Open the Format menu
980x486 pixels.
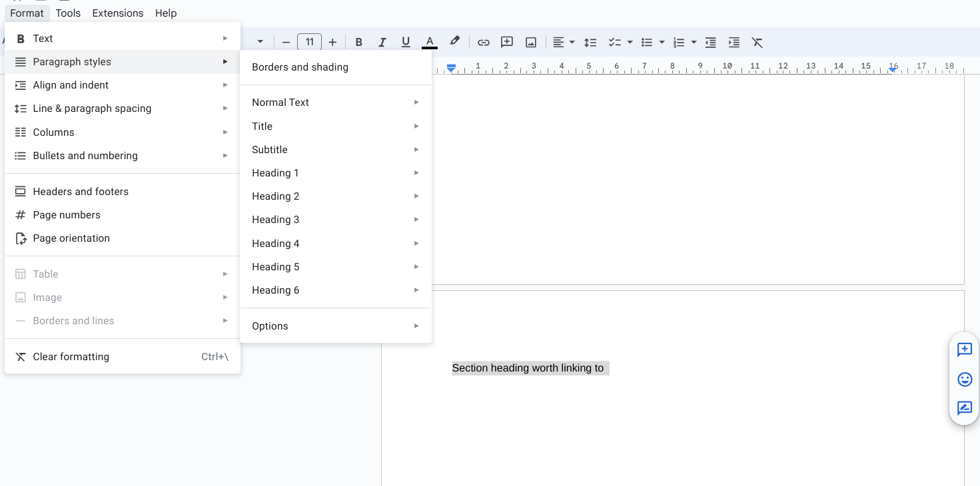pos(27,13)
